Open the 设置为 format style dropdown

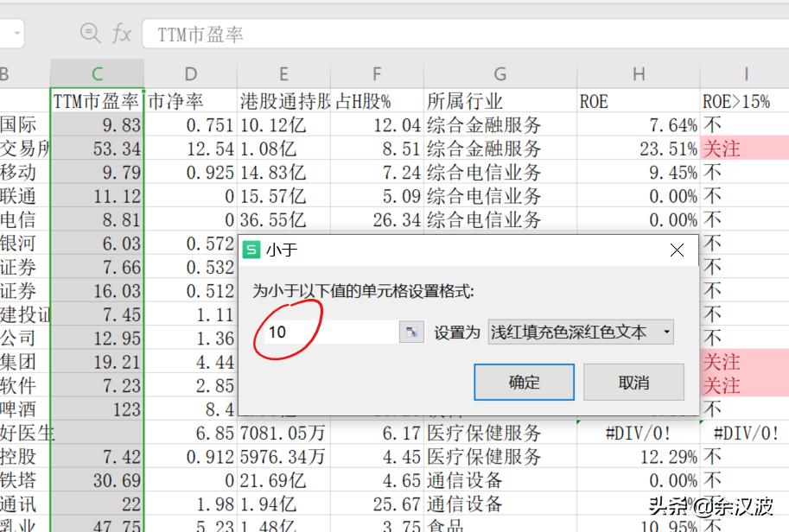[572, 332]
